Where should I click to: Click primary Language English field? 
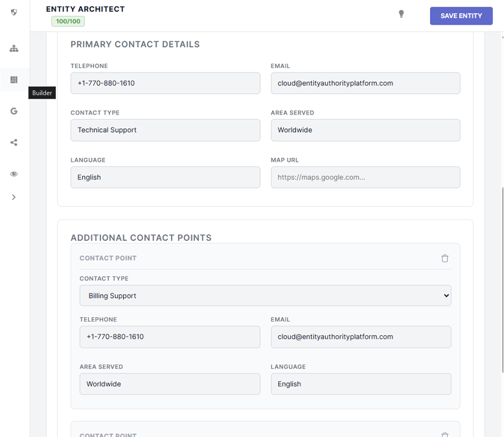point(165,177)
